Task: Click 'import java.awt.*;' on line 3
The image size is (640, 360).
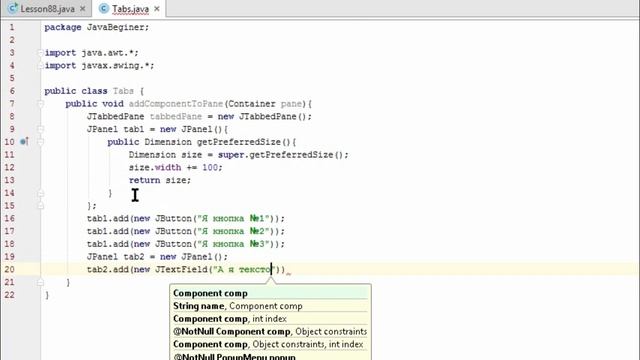Action: (91, 53)
